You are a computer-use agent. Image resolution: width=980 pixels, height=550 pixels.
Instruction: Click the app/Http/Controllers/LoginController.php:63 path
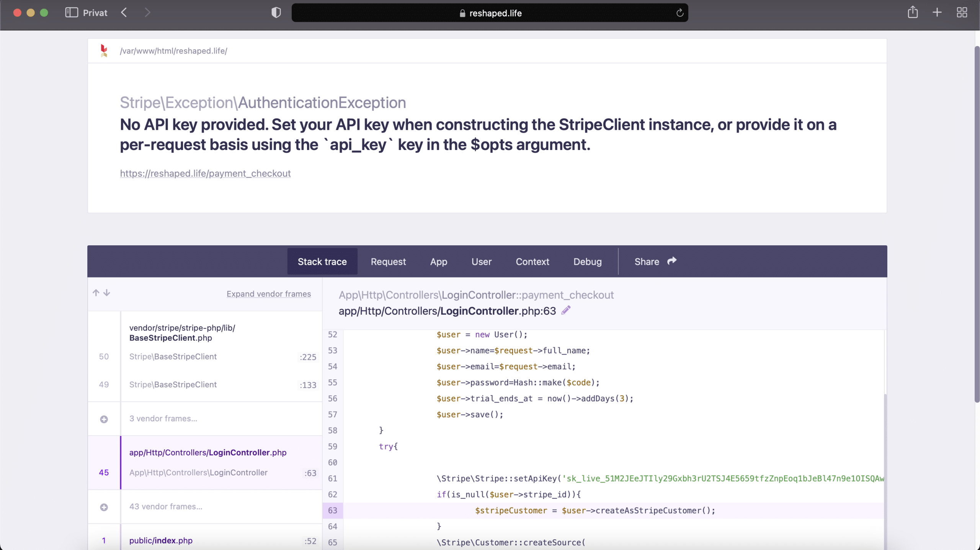447,311
